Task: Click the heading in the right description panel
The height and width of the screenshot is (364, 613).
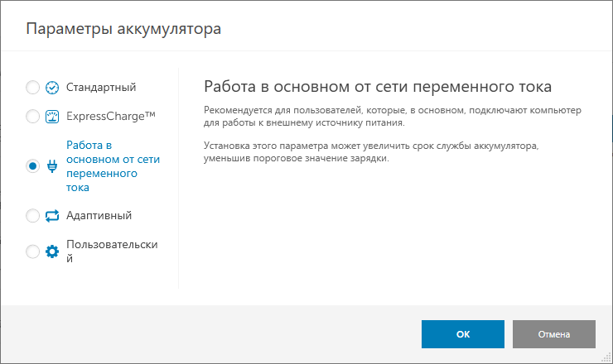Action: tap(377, 88)
